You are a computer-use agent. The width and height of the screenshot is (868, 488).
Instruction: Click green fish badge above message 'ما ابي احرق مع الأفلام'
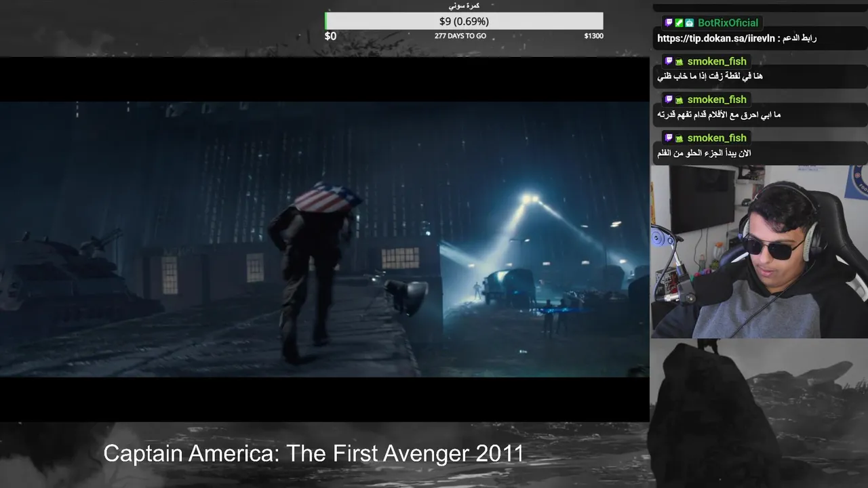point(679,100)
